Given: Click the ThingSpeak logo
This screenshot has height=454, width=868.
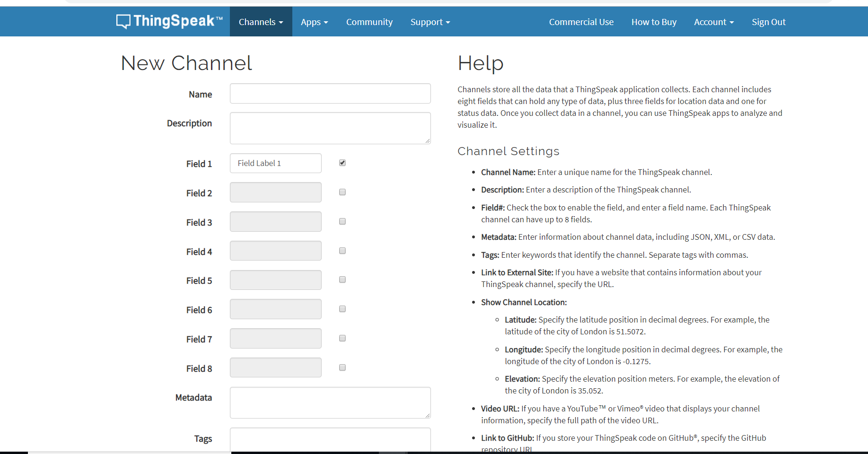Looking at the screenshot, I should pyautogui.click(x=169, y=21).
